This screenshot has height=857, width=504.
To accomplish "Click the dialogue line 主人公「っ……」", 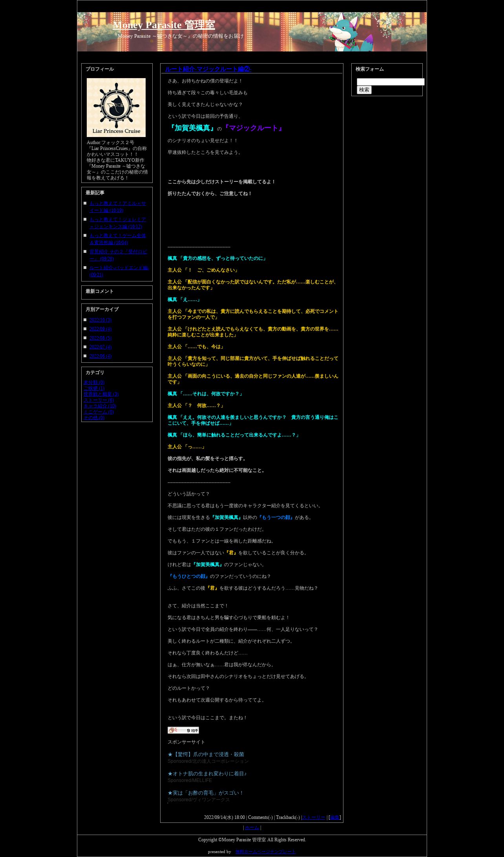I will [x=187, y=447].
